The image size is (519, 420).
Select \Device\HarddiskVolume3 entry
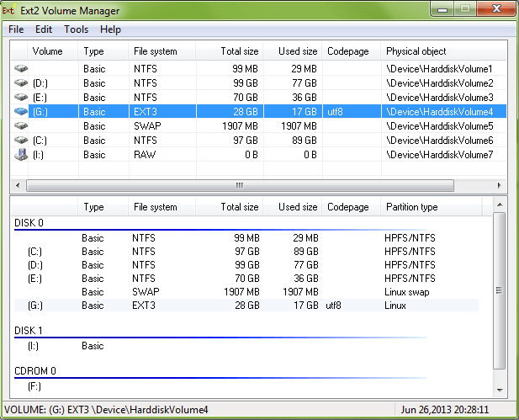tap(440, 98)
